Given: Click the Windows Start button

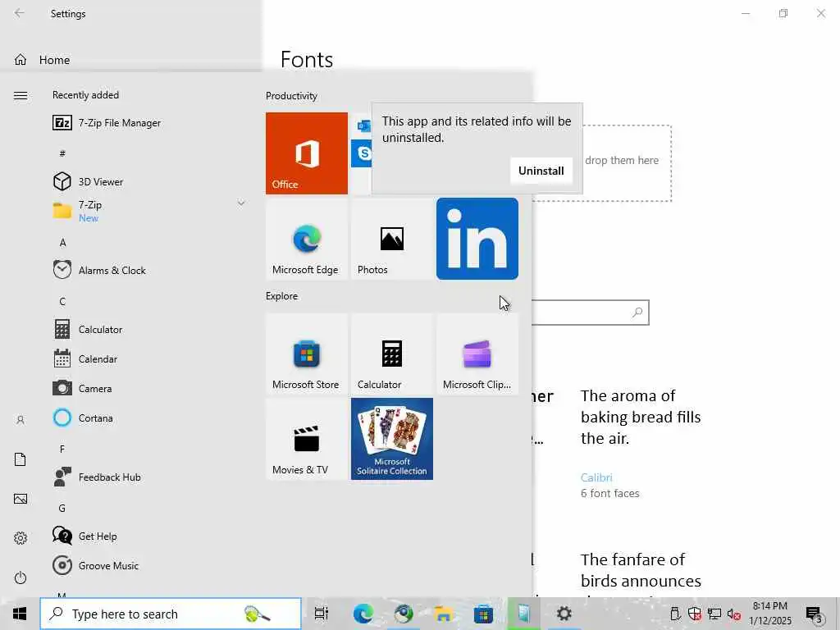Looking at the screenshot, I should click(20, 614).
